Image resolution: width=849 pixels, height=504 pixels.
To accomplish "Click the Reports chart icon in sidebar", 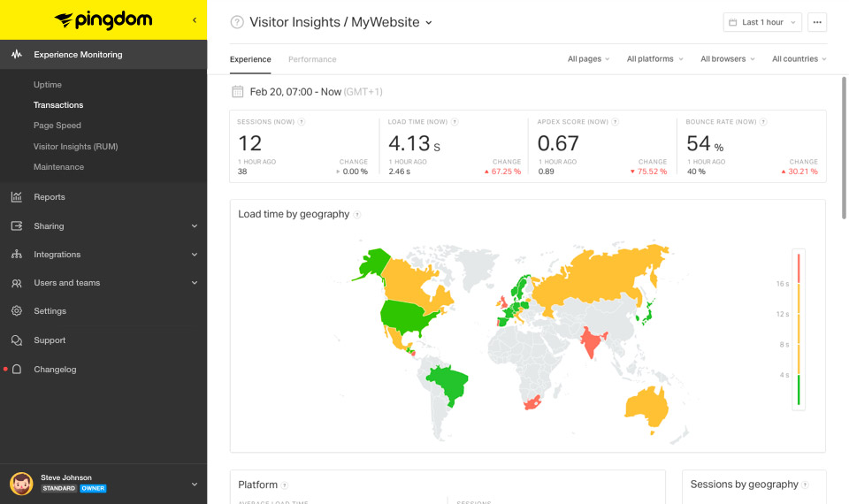I will (17, 197).
